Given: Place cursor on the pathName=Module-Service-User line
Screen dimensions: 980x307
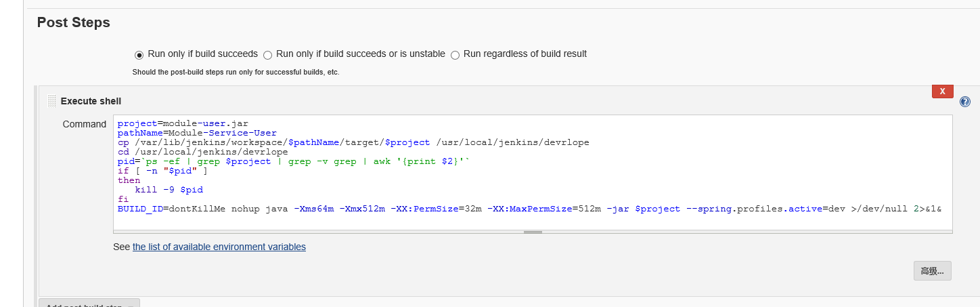Looking at the screenshot, I should point(197,133).
